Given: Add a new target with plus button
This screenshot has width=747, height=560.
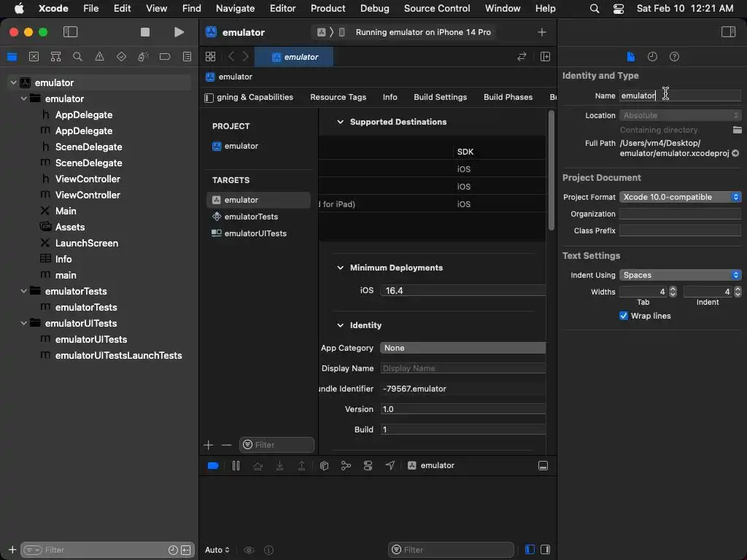Looking at the screenshot, I should coord(208,446).
